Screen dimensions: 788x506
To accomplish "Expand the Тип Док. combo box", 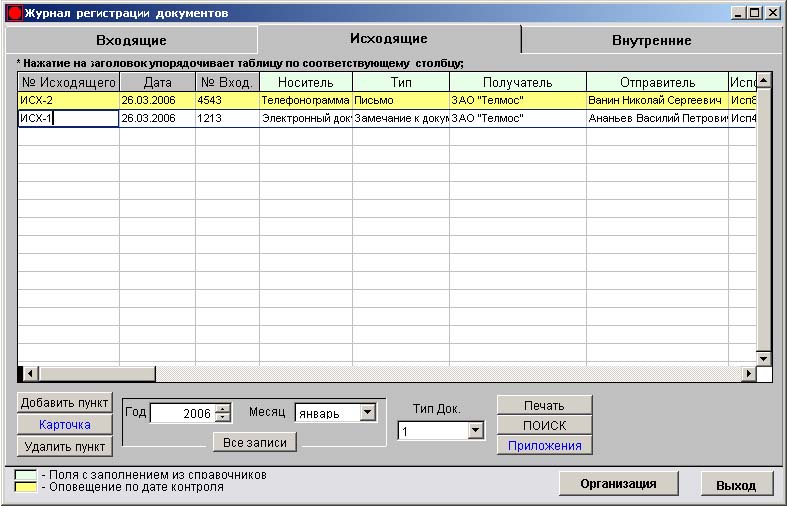I will click(x=476, y=431).
